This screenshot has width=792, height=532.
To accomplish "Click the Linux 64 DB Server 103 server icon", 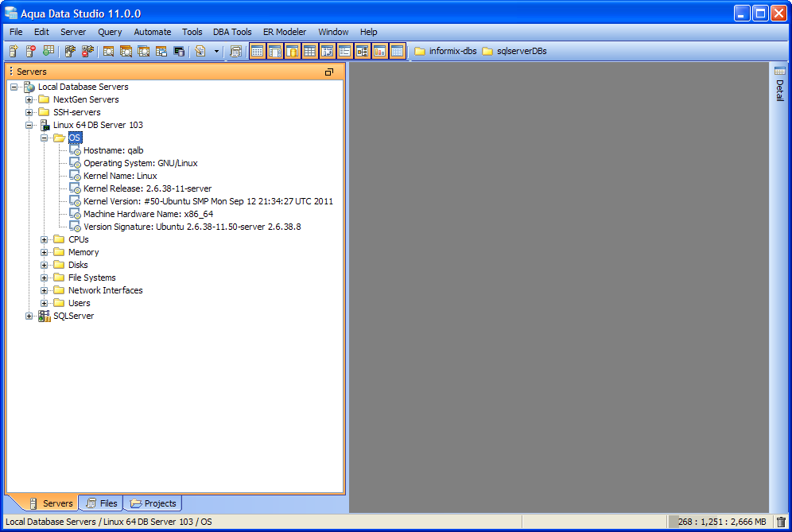I will point(45,125).
